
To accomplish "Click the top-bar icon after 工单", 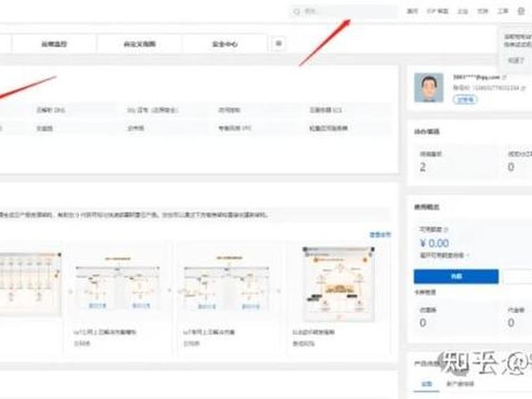I will [x=521, y=11].
